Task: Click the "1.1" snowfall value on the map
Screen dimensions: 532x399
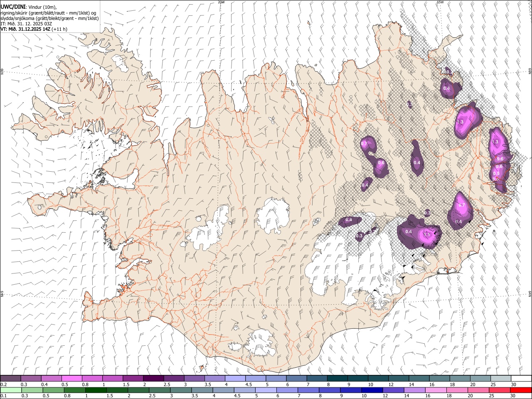Action: coord(427,235)
